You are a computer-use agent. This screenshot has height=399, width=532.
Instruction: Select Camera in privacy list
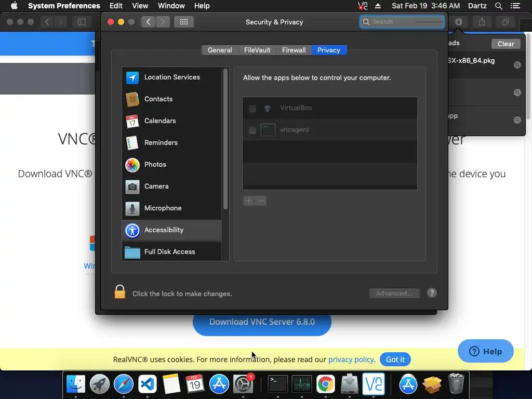tap(171, 187)
